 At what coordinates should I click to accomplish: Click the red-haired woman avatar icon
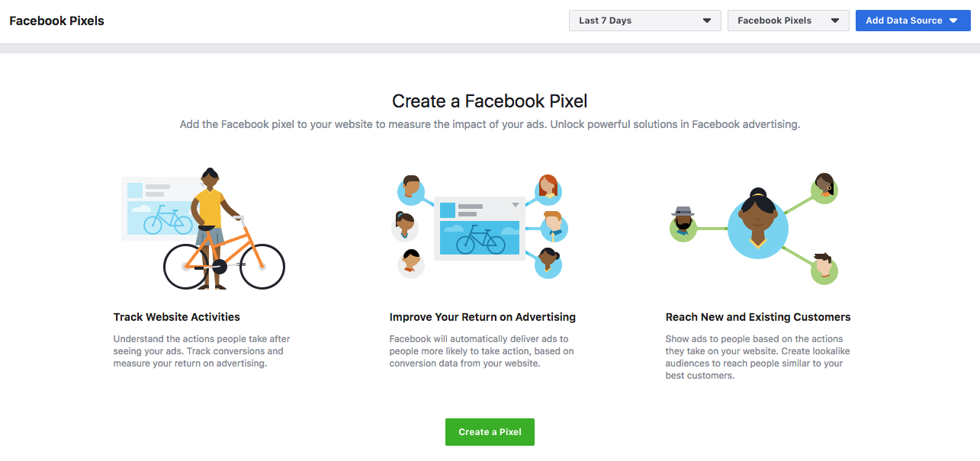pos(547,189)
